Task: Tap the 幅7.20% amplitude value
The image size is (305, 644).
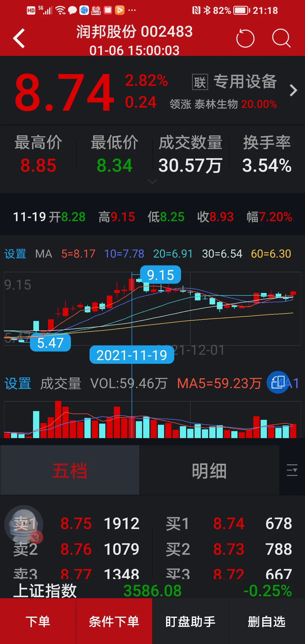Action: (x=269, y=217)
